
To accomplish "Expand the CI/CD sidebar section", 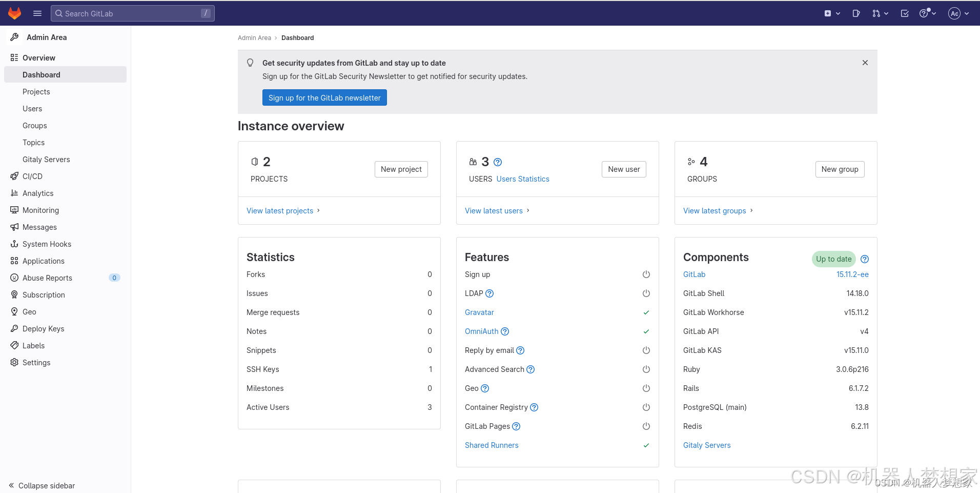I will pos(65,176).
